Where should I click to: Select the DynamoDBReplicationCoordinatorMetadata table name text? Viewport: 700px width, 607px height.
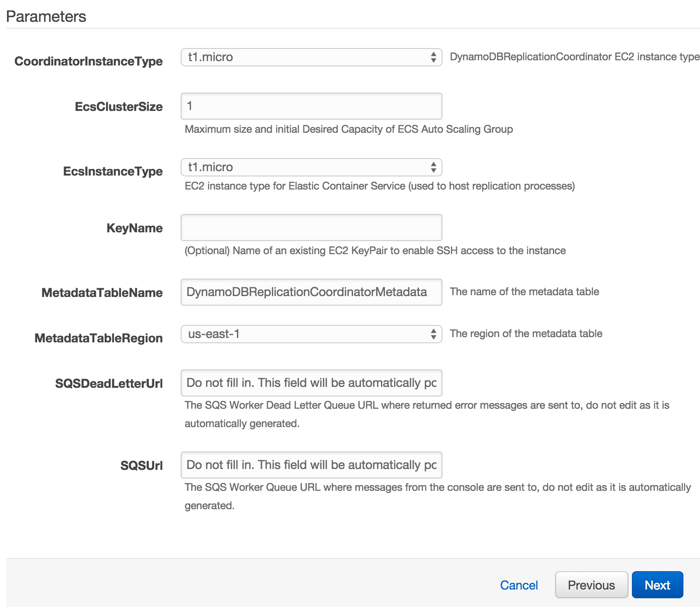(311, 292)
